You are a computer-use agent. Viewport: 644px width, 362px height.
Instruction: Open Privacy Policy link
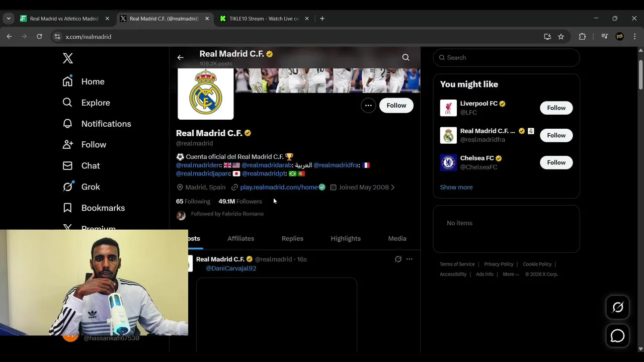pos(499,264)
